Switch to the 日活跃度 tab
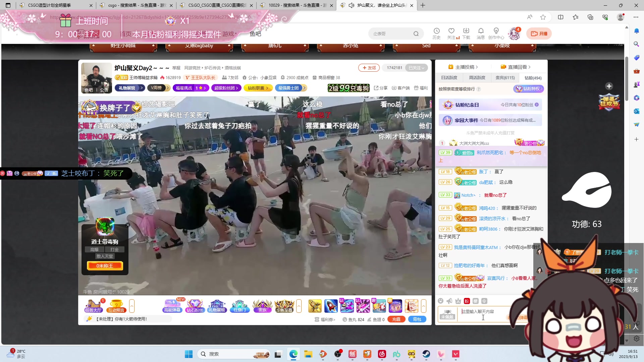Screen dimensions: 644x362 pyautogui.click(x=449, y=78)
